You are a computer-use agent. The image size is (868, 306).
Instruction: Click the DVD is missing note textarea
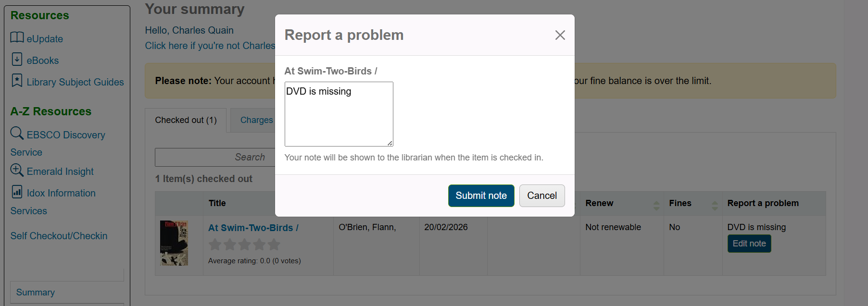[x=339, y=114]
